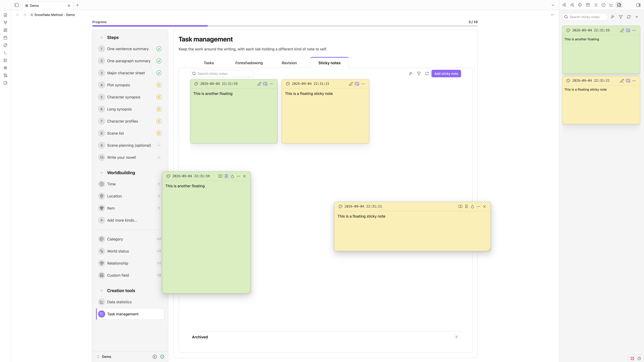The image size is (644, 362).
Task: Toggle completion of One-sentence summary
Action: [159, 49]
